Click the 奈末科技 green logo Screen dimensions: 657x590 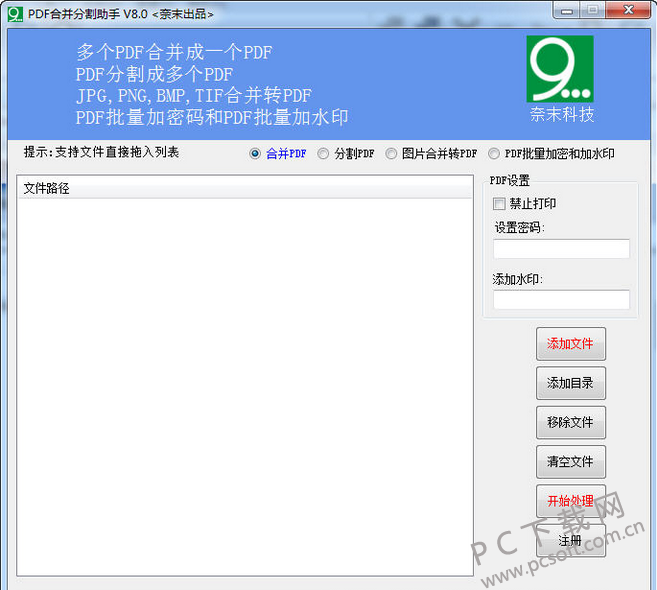[x=560, y=69]
